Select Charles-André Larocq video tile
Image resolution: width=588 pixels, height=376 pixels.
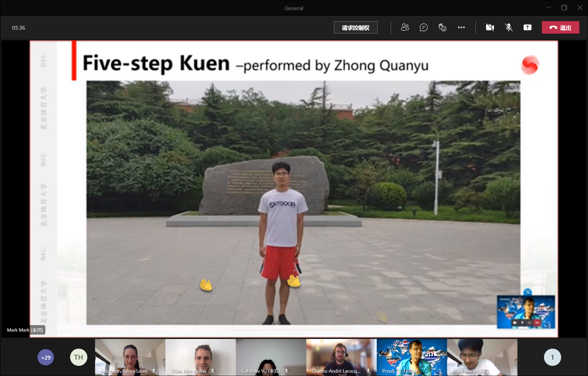(x=341, y=357)
